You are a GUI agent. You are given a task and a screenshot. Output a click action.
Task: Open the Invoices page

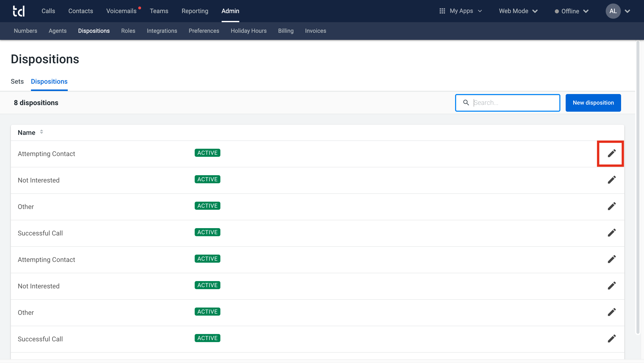pyautogui.click(x=316, y=31)
